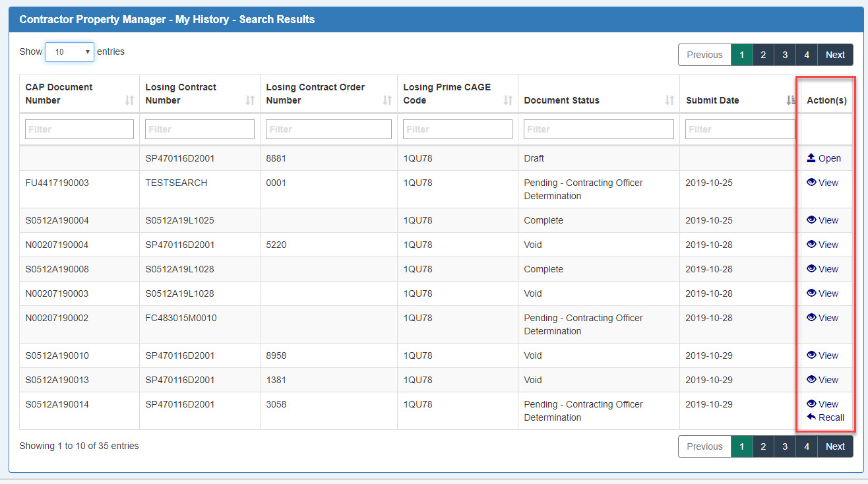
Task: Go to page 2 of results
Action: coord(763,55)
